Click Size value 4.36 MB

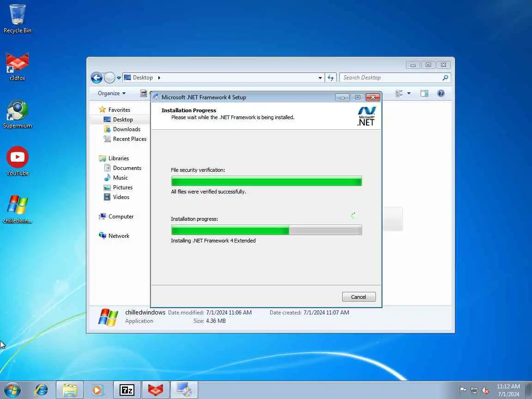[216, 321]
